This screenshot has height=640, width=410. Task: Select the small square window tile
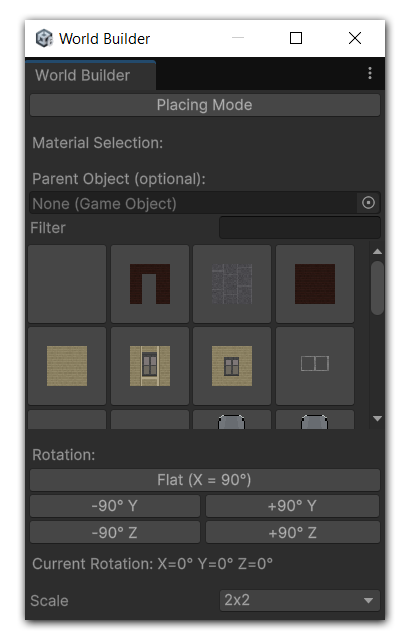(x=232, y=366)
